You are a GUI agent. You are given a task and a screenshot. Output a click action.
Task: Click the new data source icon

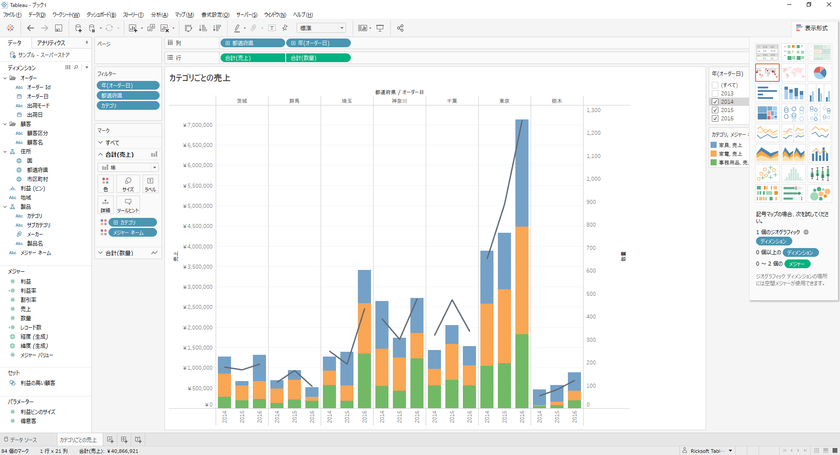tap(78, 28)
